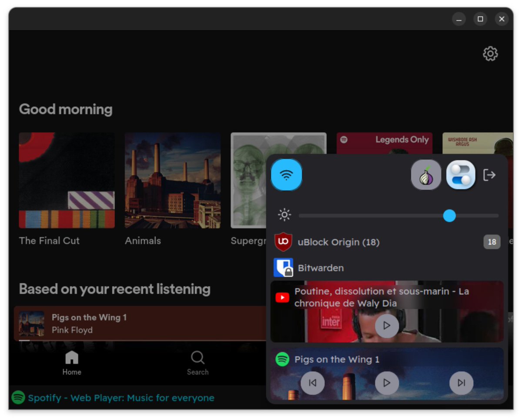Image resolution: width=522 pixels, height=420 pixels.
Task: Click Based on your recent listening heading
Action: pos(115,289)
